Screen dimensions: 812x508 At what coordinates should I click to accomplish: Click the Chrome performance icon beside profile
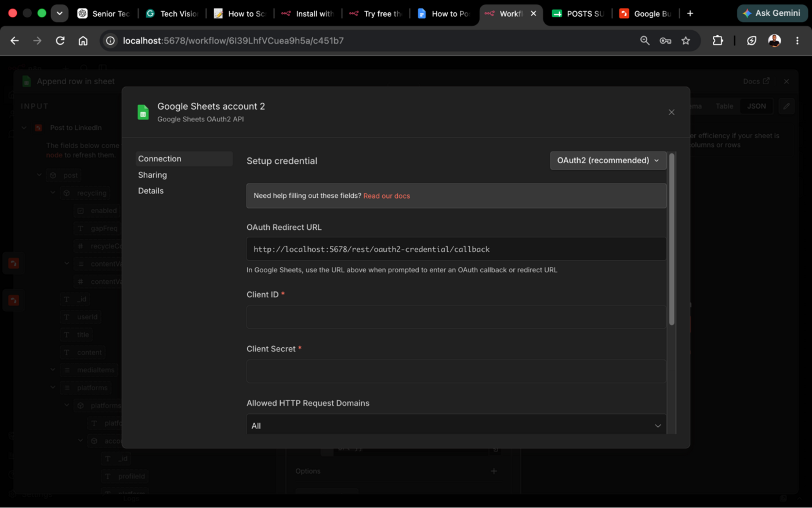752,41
